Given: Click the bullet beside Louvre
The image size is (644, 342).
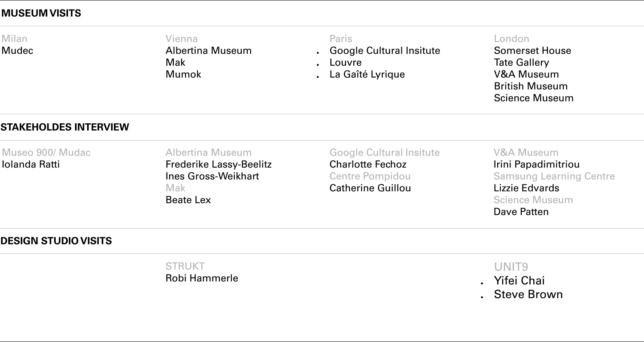Looking at the screenshot, I should coord(318,65).
